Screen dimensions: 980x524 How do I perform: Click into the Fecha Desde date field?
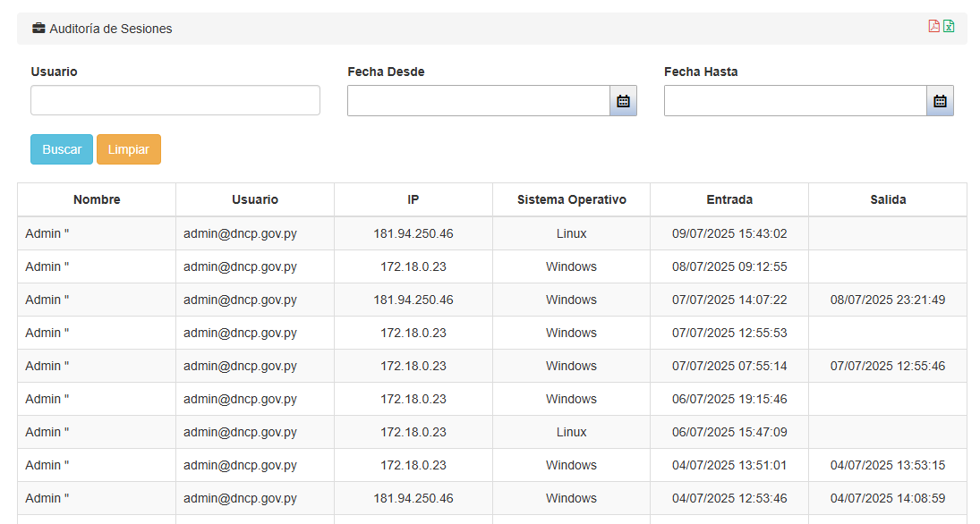click(479, 101)
